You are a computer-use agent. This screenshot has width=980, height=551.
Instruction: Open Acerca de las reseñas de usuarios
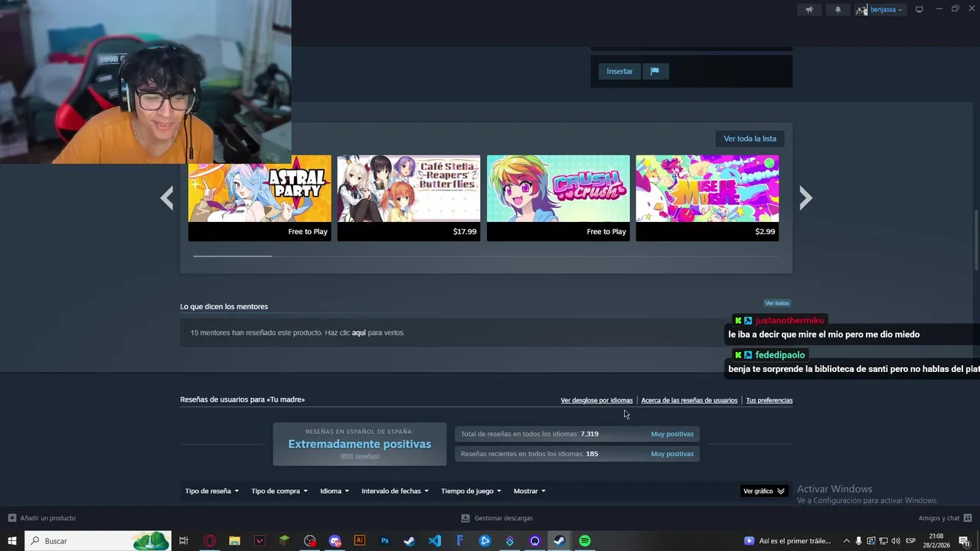pos(689,400)
